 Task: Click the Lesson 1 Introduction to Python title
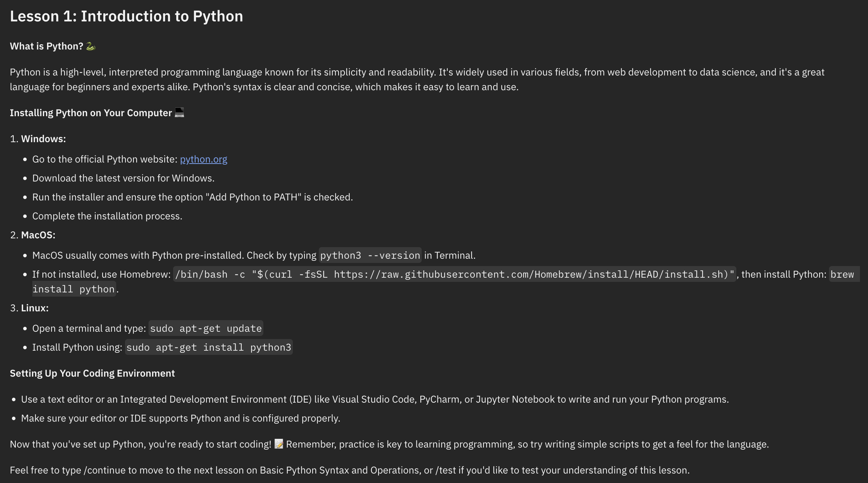click(x=126, y=16)
